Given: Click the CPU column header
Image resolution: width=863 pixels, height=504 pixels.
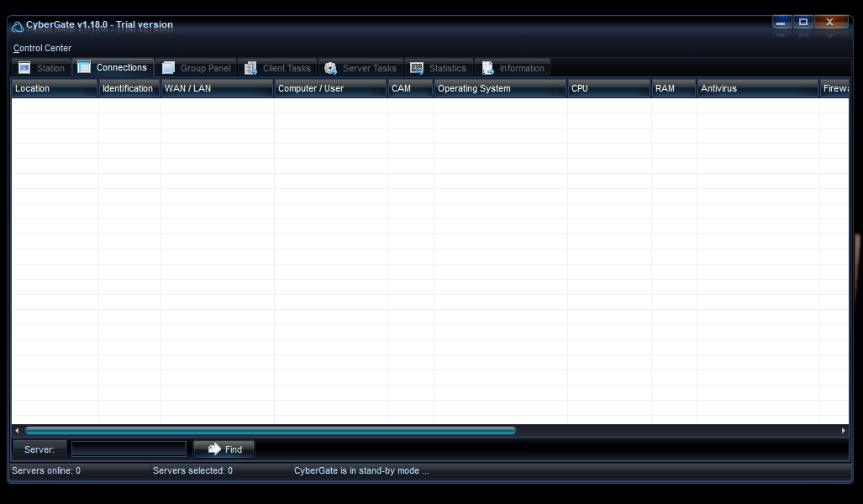Looking at the screenshot, I should pos(609,88).
